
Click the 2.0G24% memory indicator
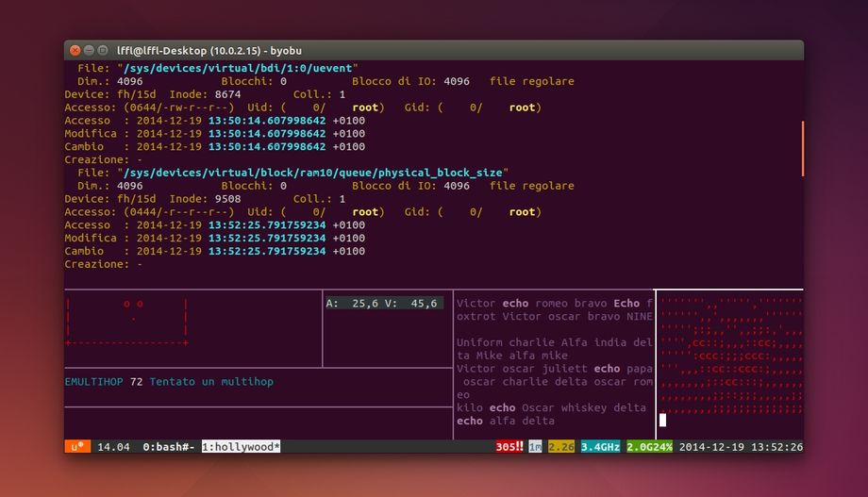[x=649, y=447]
